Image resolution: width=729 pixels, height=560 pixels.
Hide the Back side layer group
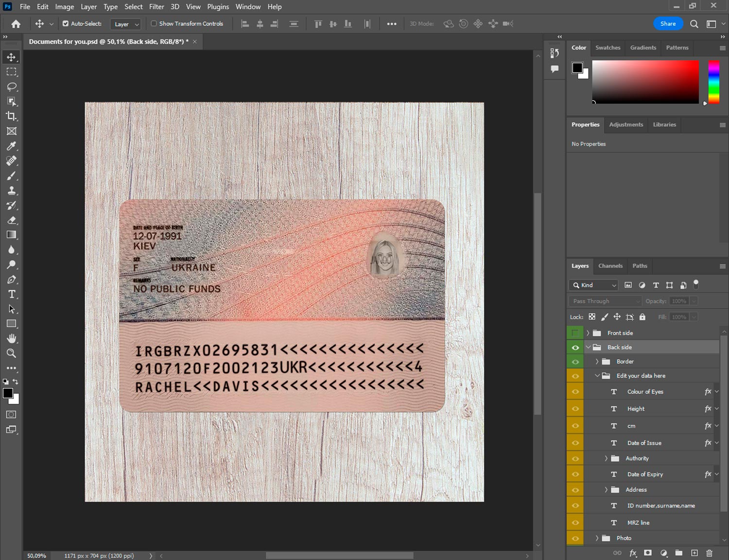tap(575, 347)
